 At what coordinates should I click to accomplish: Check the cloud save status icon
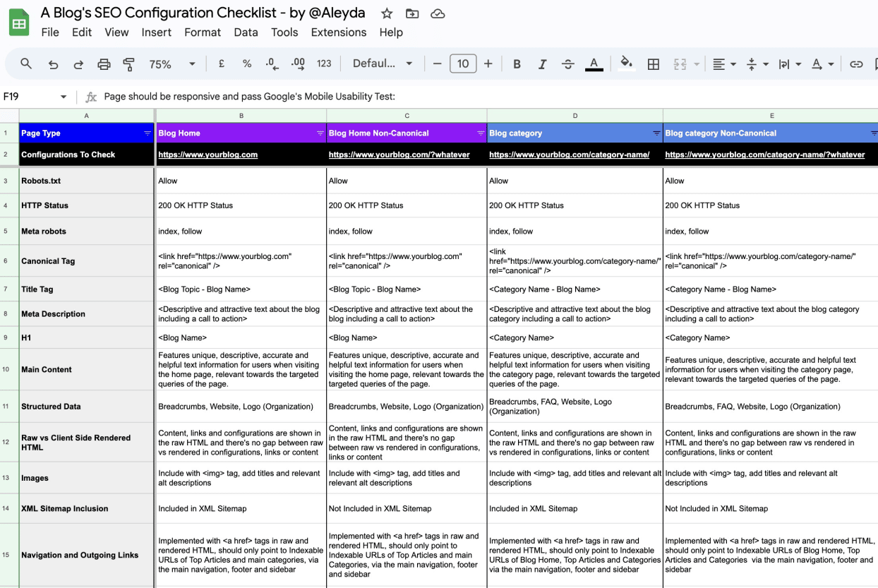[x=438, y=13]
